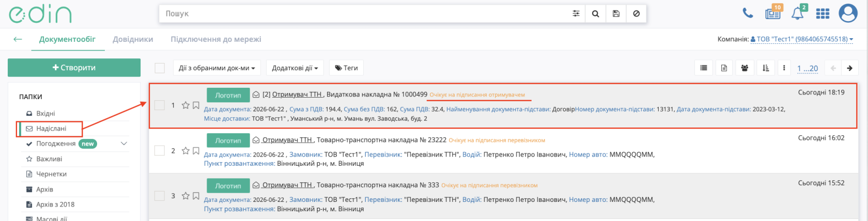Open the company selector ТОВ "Тест1"

[801, 39]
